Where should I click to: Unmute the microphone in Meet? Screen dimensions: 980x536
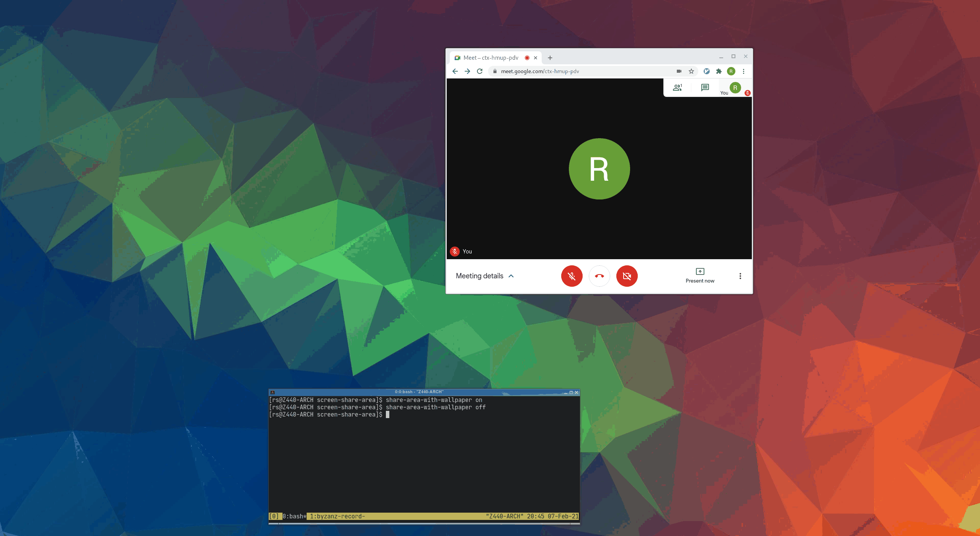tap(572, 276)
